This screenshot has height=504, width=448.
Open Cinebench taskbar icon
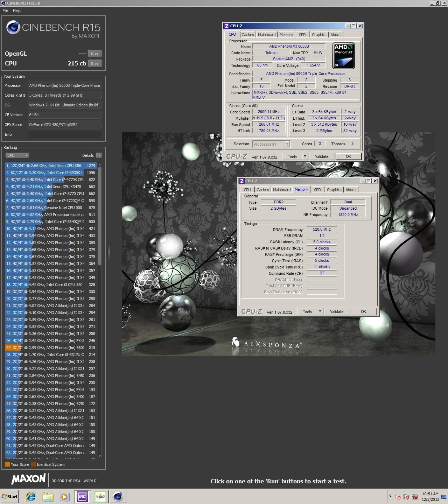tap(118, 496)
